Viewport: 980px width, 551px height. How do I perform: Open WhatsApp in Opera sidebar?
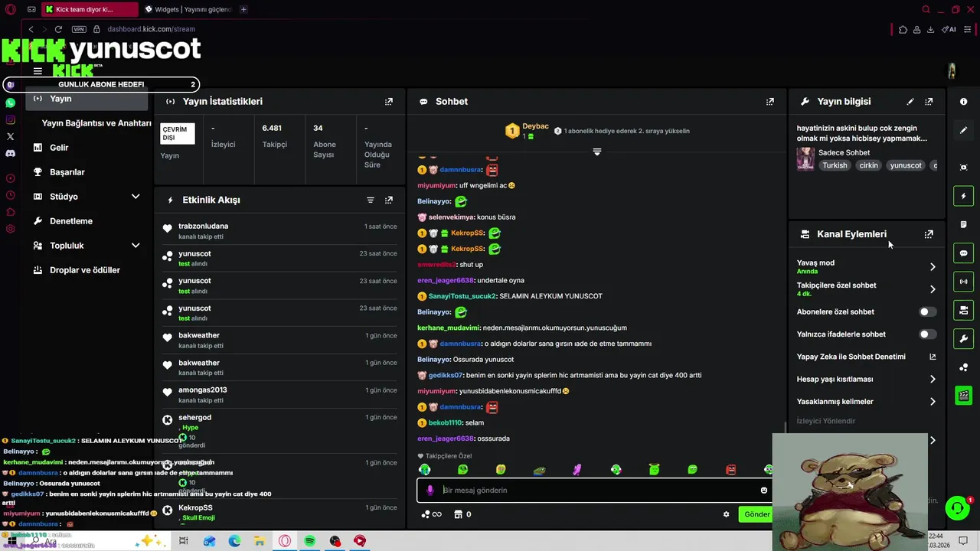click(10, 103)
